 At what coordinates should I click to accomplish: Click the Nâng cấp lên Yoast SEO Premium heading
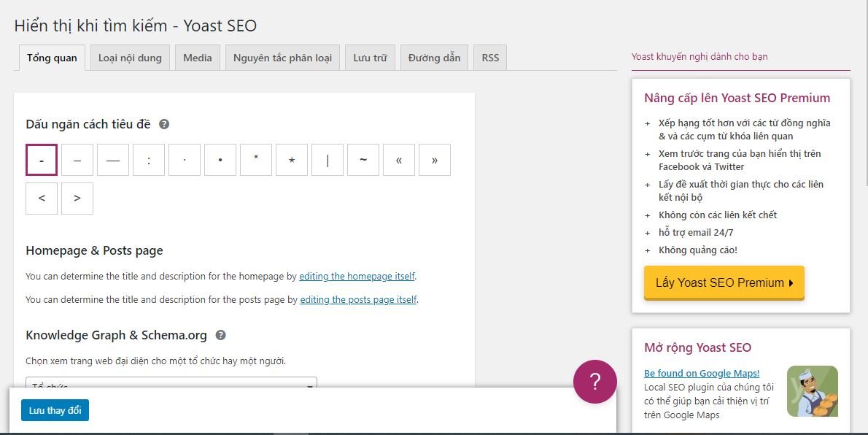click(x=737, y=98)
